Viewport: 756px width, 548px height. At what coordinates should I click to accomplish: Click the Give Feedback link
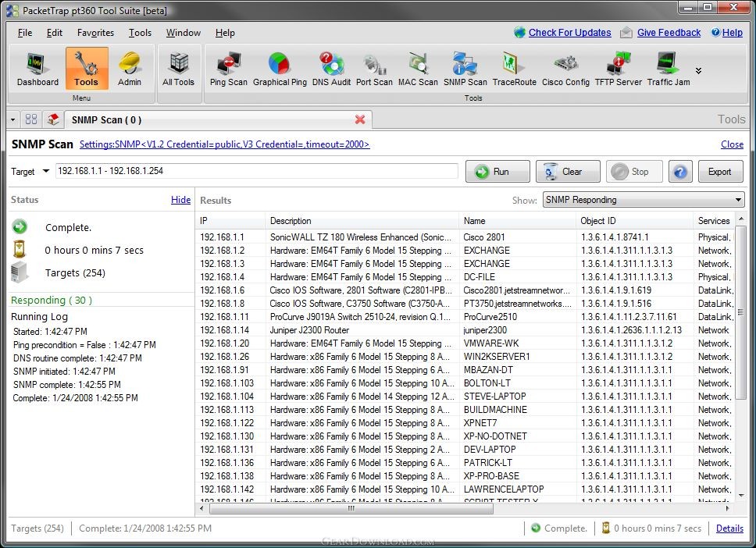point(669,32)
